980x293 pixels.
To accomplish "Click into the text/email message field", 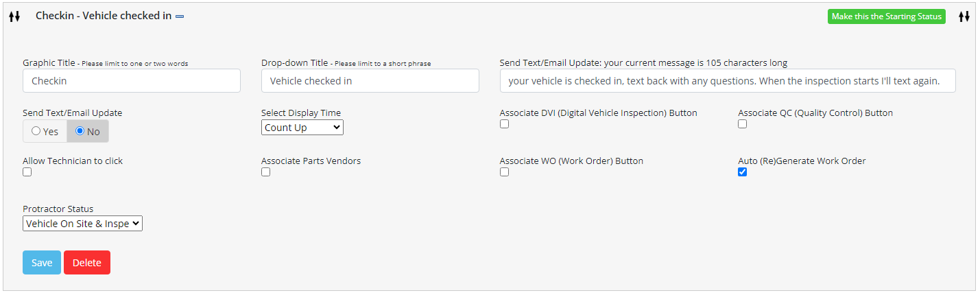I will click(x=728, y=81).
